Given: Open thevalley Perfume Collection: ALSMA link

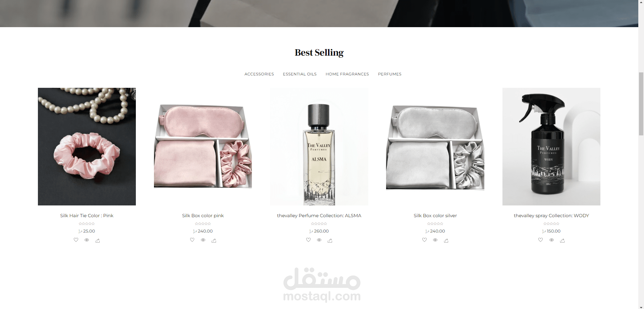Looking at the screenshot, I should pyautogui.click(x=319, y=215).
